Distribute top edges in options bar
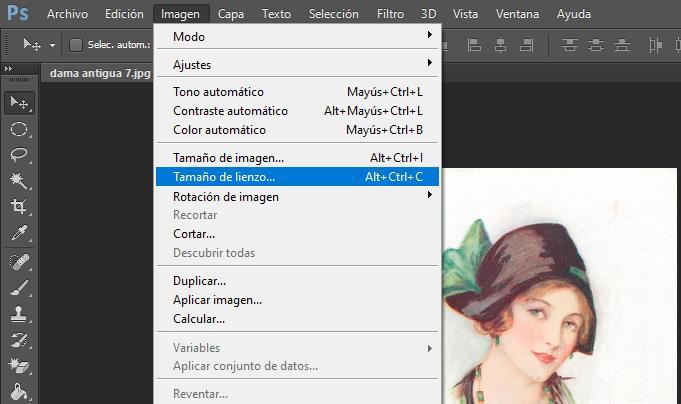 (x=569, y=45)
